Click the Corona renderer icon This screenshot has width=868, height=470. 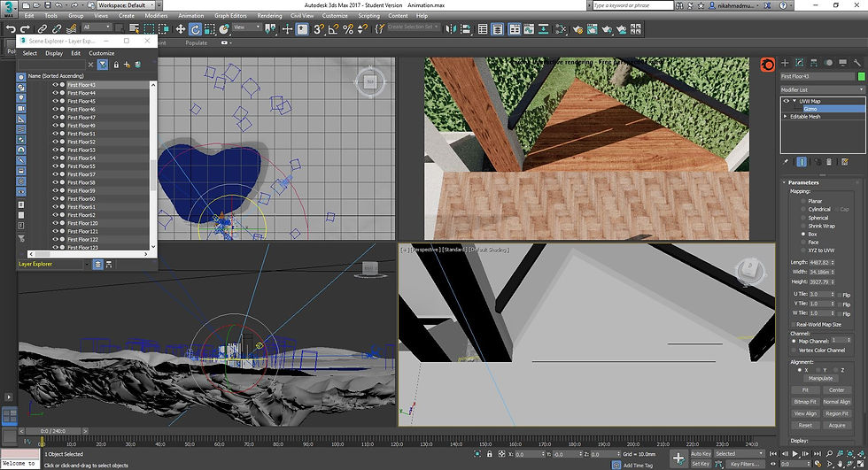pos(767,65)
